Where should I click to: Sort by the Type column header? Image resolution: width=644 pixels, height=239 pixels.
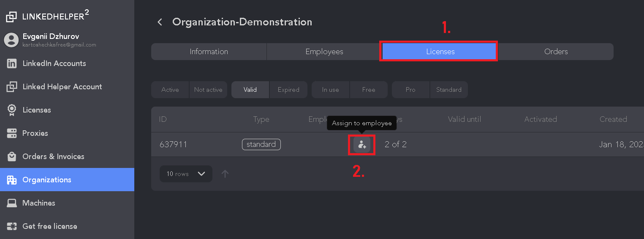[x=261, y=119]
